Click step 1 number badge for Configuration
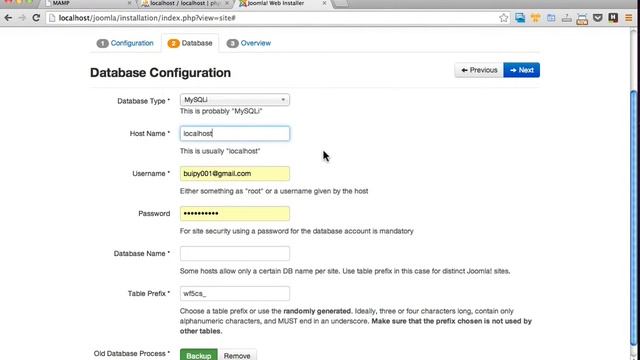Viewport: 640px width, 360px height. [x=102, y=43]
